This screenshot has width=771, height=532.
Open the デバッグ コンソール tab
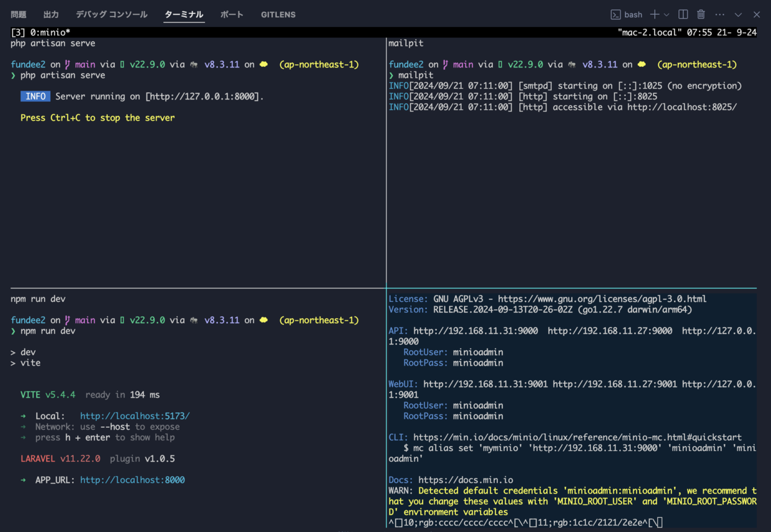[x=112, y=14]
